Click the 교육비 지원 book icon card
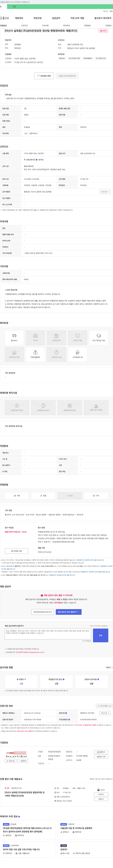Screen dimensions: 113x868 [x=78, y=338]
